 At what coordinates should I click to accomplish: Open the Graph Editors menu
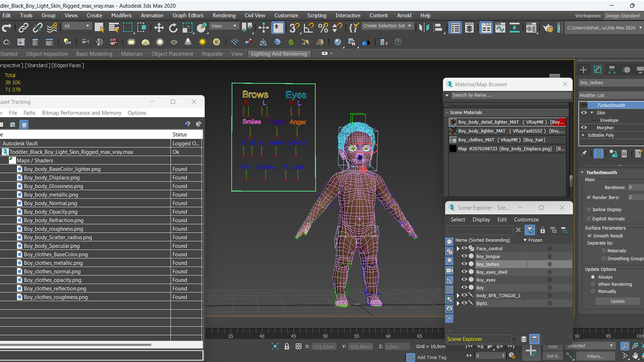tap(188, 15)
